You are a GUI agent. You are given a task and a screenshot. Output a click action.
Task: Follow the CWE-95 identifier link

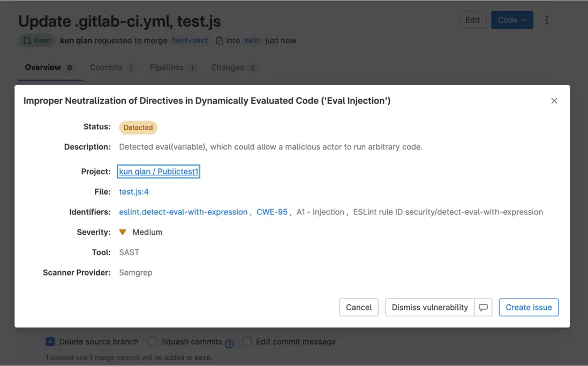(x=272, y=212)
